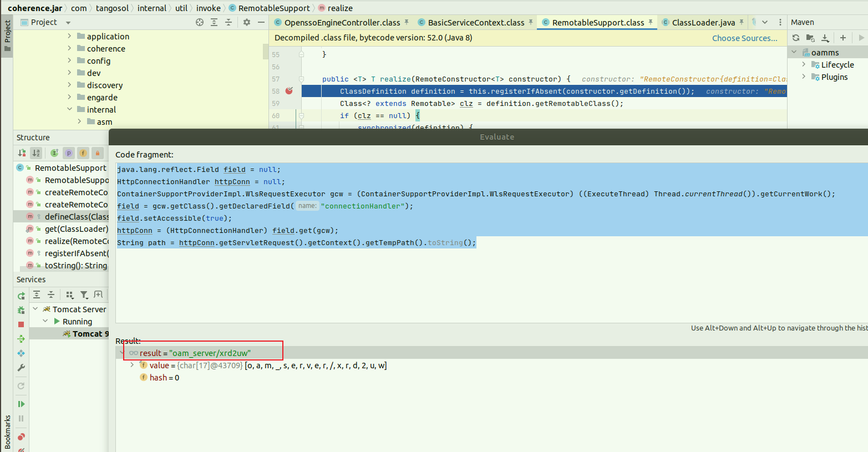Toggle alphabetical sorting in the Structure panel
The image size is (868, 452).
(x=36, y=153)
